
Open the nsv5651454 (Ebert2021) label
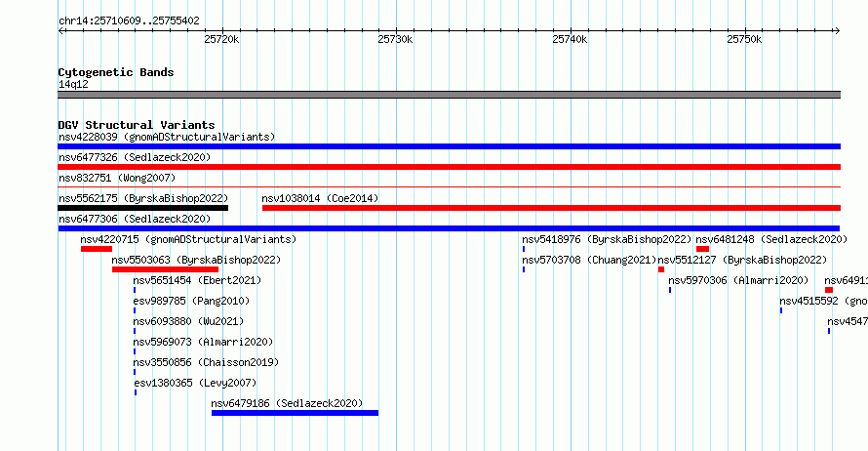point(197,280)
